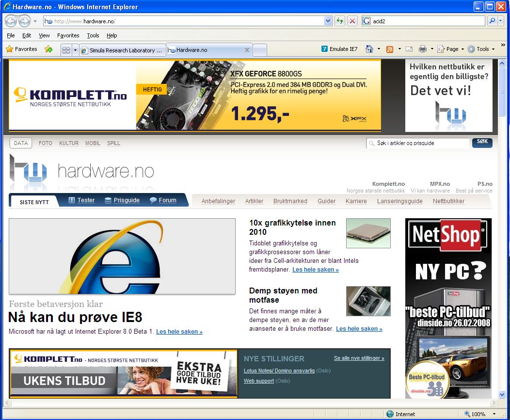Click the XFX GeForce 8800GS banner ad
This screenshot has height=420, width=510.
click(195, 95)
